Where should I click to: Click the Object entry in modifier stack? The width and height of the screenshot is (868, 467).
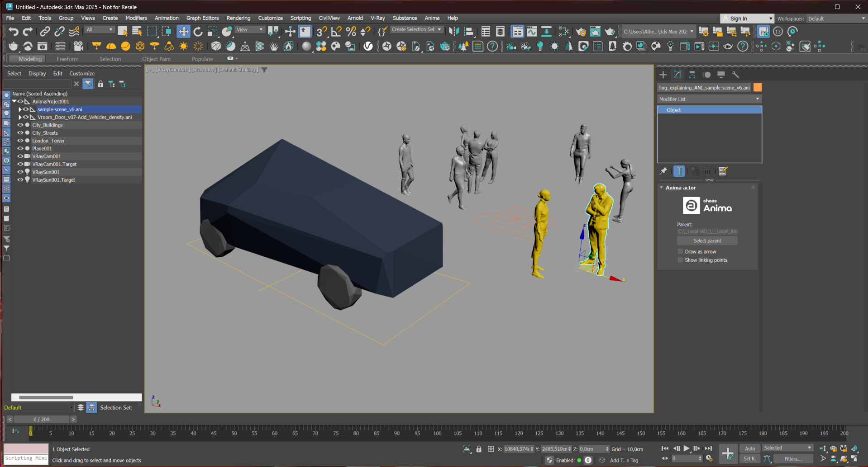click(x=709, y=110)
